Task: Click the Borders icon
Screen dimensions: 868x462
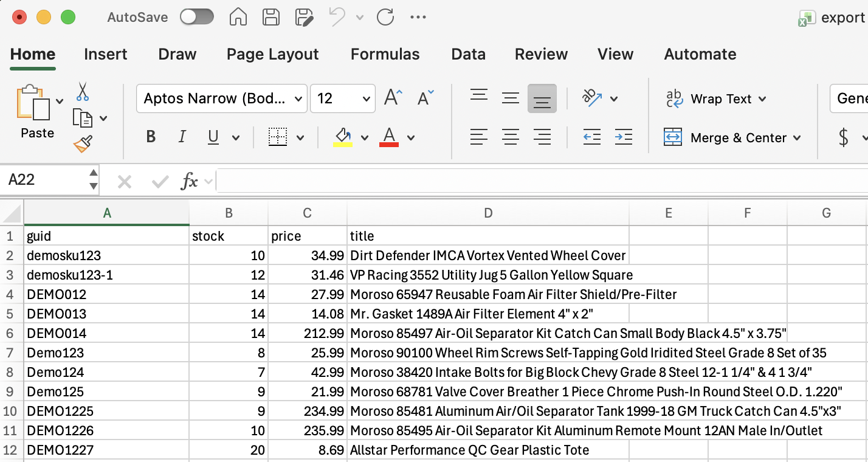Action: click(x=278, y=137)
